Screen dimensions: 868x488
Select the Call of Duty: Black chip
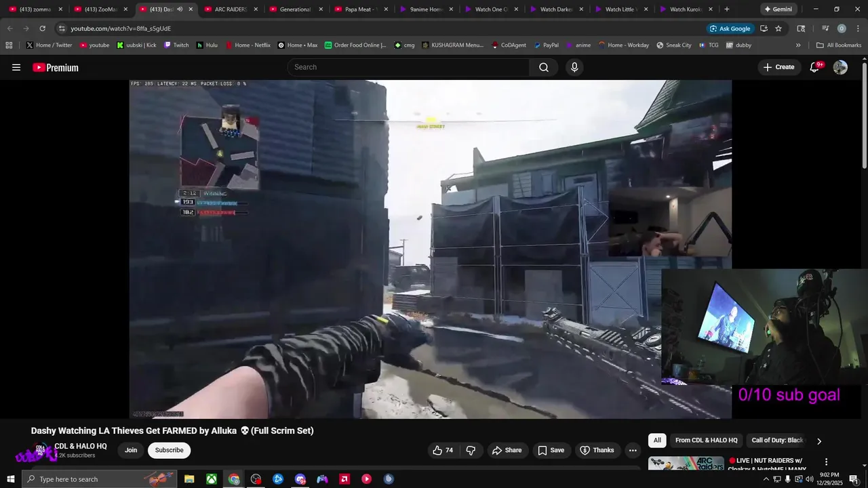click(777, 441)
